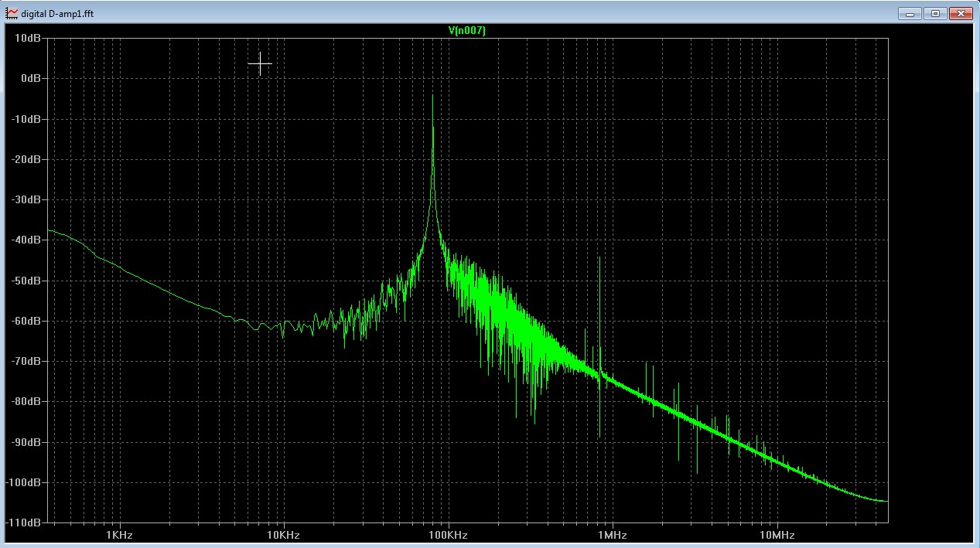Image resolution: width=980 pixels, height=548 pixels.
Task: Click the -80dB vertical axis label
Action: tap(26, 401)
